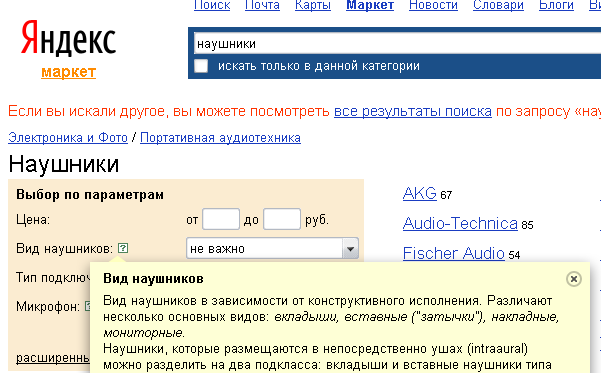This screenshot has height=373, width=601.
Task: Open все результаты поиска link
Action: click(x=413, y=111)
